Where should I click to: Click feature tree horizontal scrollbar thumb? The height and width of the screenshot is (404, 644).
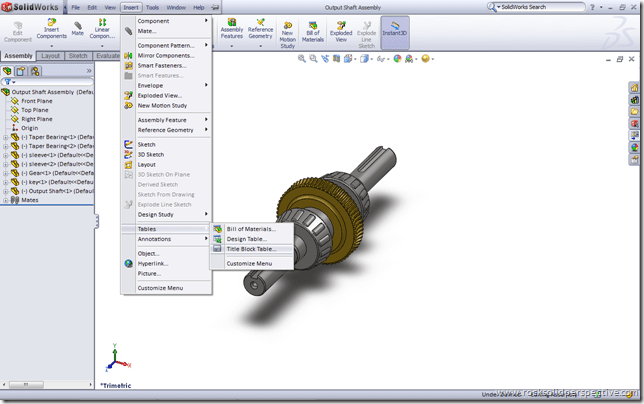(26, 385)
